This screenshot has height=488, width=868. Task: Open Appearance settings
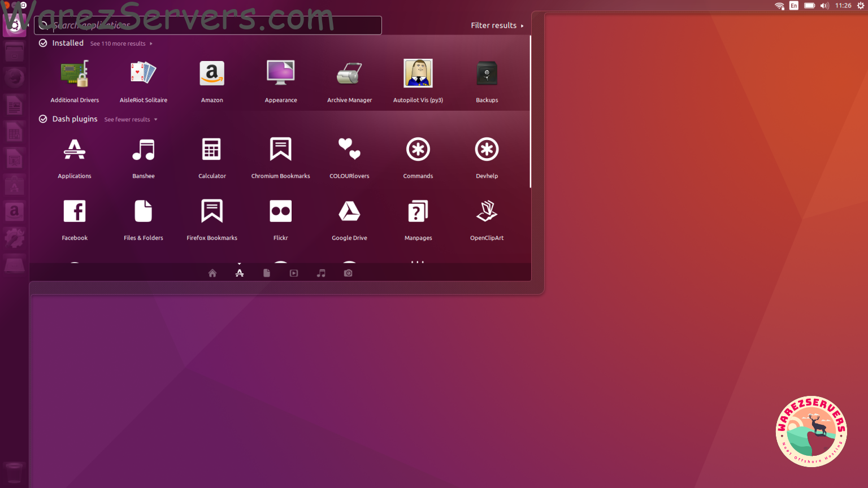click(x=281, y=79)
